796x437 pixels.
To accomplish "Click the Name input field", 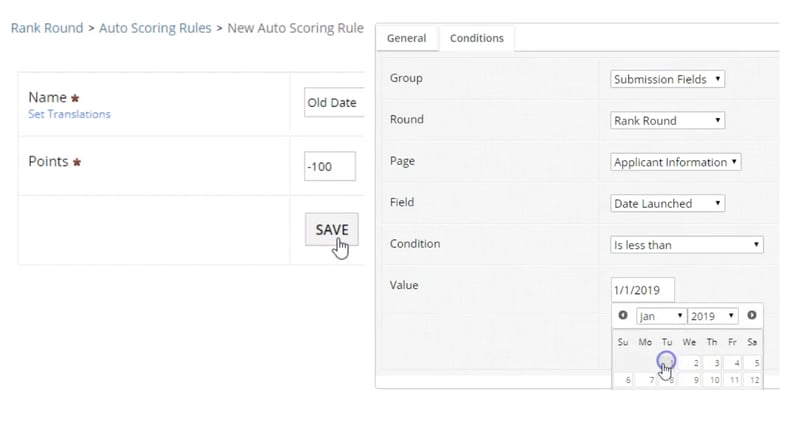I will pyautogui.click(x=333, y=102).
